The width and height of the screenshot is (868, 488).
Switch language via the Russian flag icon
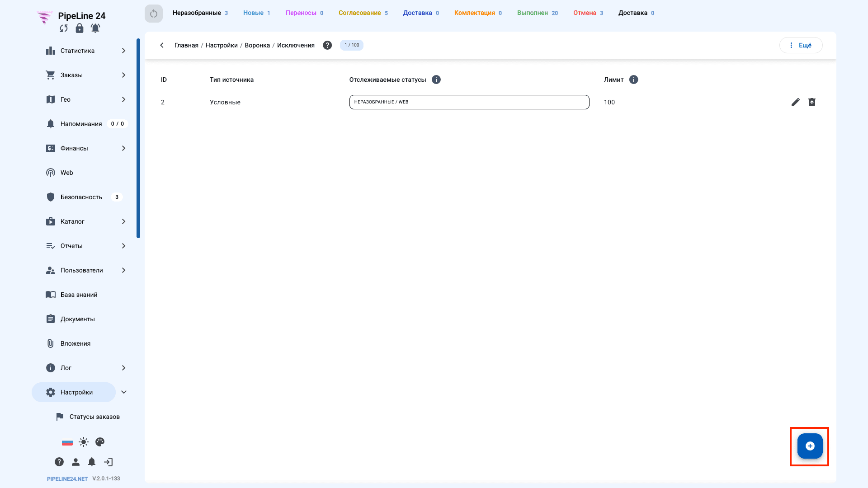(x=67, y=442)
